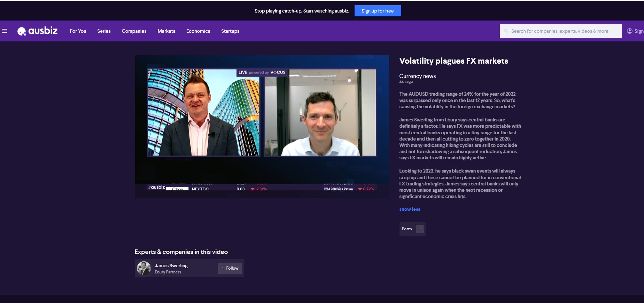
Task: Open the For You section
Action: click(78, 31)
